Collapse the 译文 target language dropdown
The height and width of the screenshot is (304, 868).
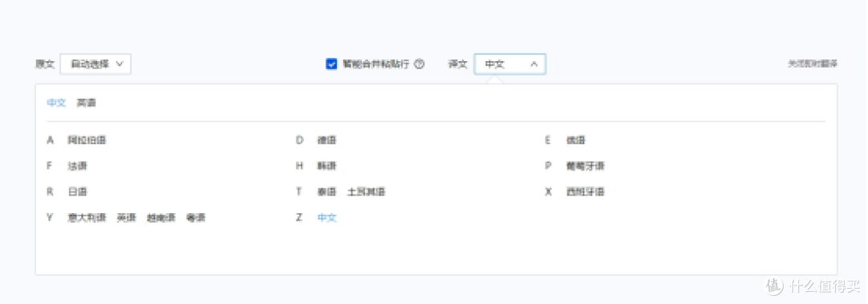point(510,64)
